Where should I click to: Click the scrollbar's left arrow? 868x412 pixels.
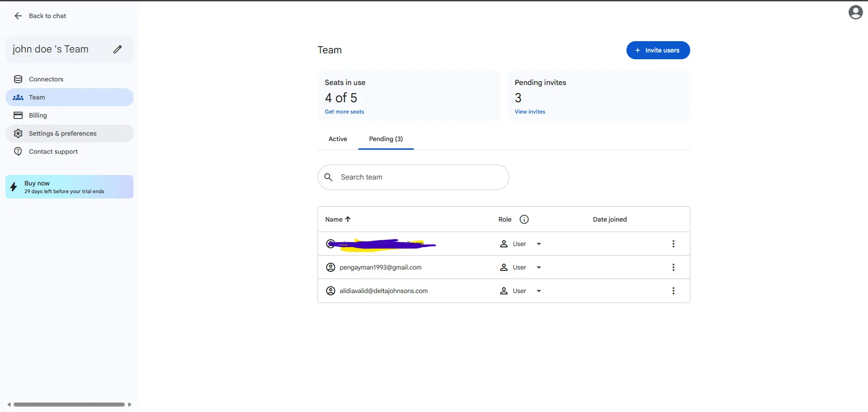coord(9,404)
